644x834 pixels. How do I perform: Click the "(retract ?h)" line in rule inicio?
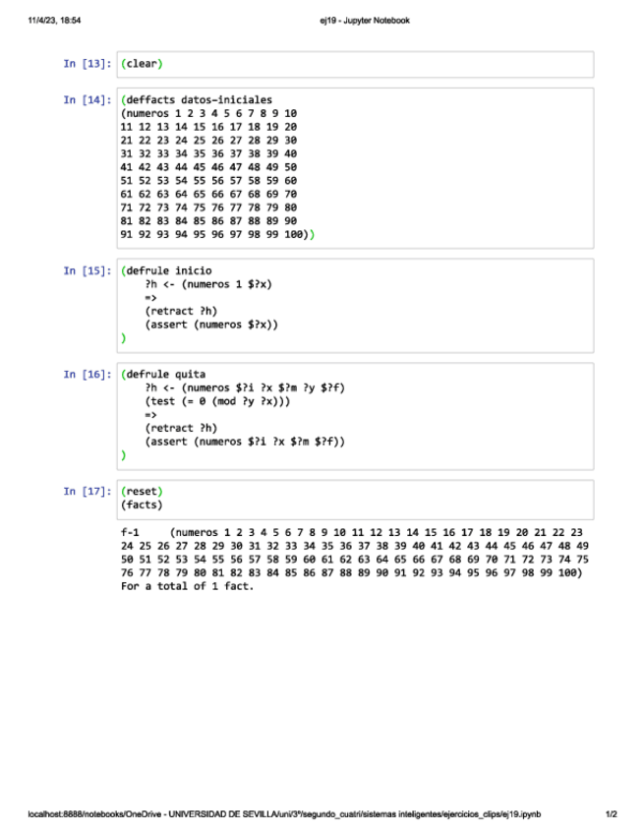[181, 311]
